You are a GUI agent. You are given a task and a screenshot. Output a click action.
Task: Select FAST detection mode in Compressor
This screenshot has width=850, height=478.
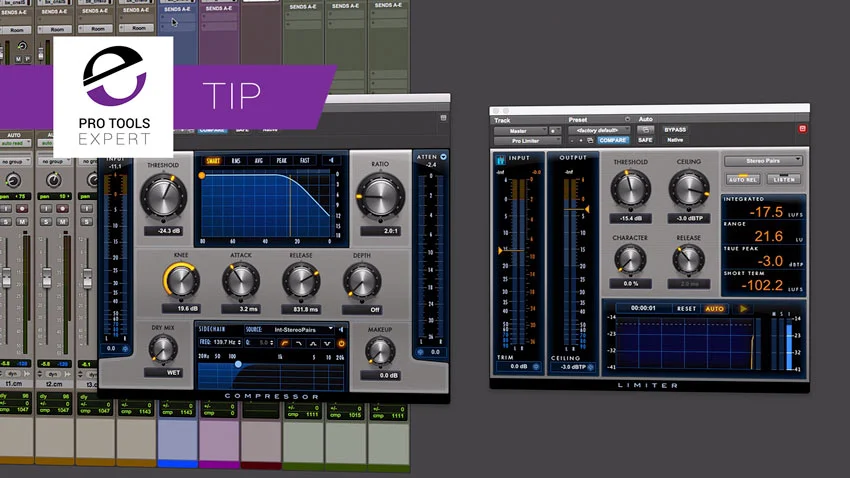pos(305,161)
